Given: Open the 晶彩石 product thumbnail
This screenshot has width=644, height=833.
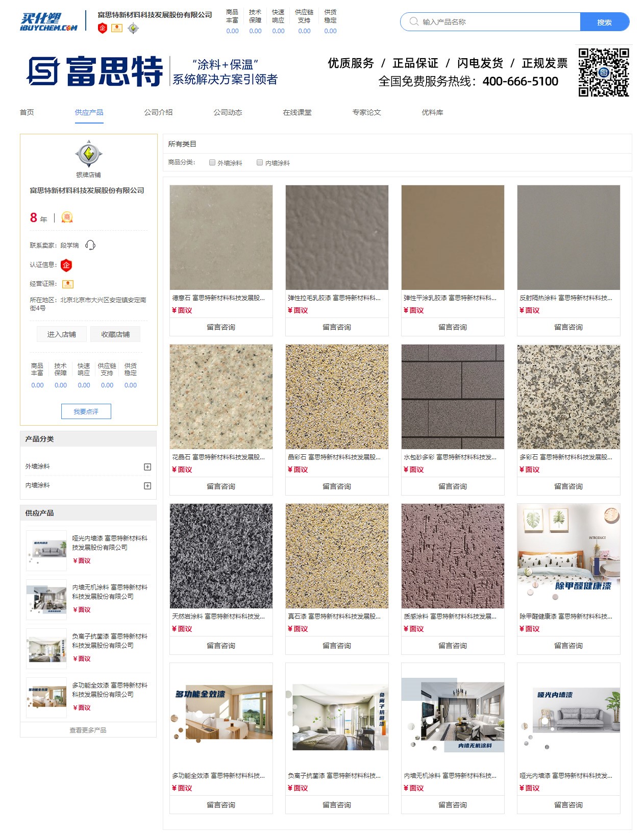Looking at the screenshot, I should click(x=337, y=397).
